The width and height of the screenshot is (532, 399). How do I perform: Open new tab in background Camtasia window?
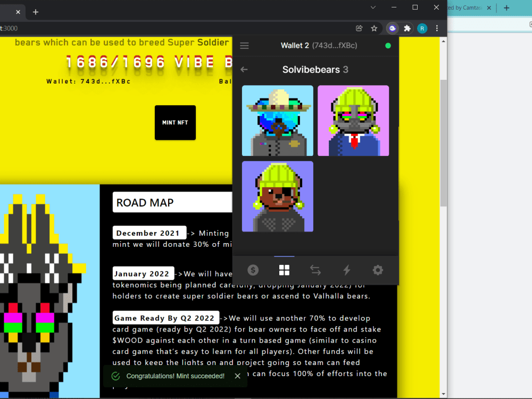click(x=506, y=8)
